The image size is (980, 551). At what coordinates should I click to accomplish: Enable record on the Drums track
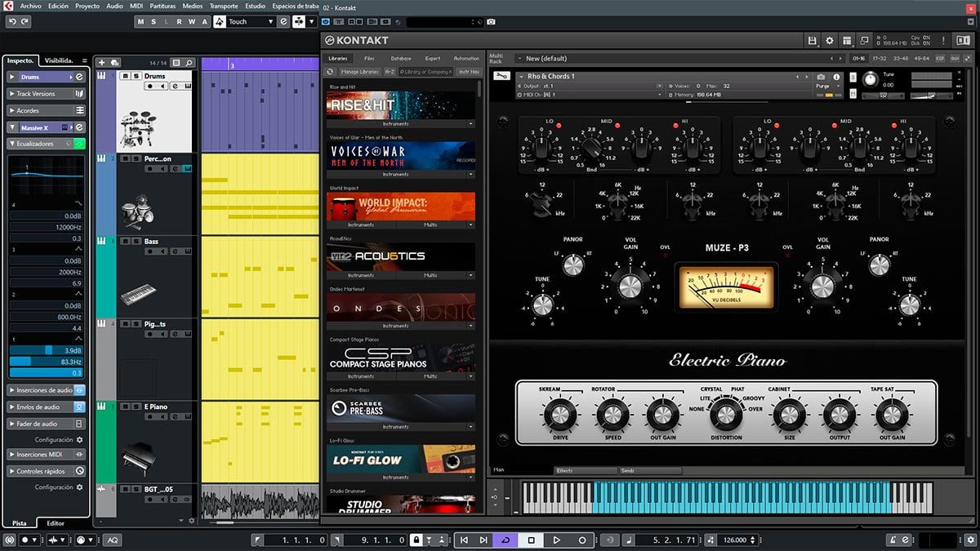[x=149, y=86]
